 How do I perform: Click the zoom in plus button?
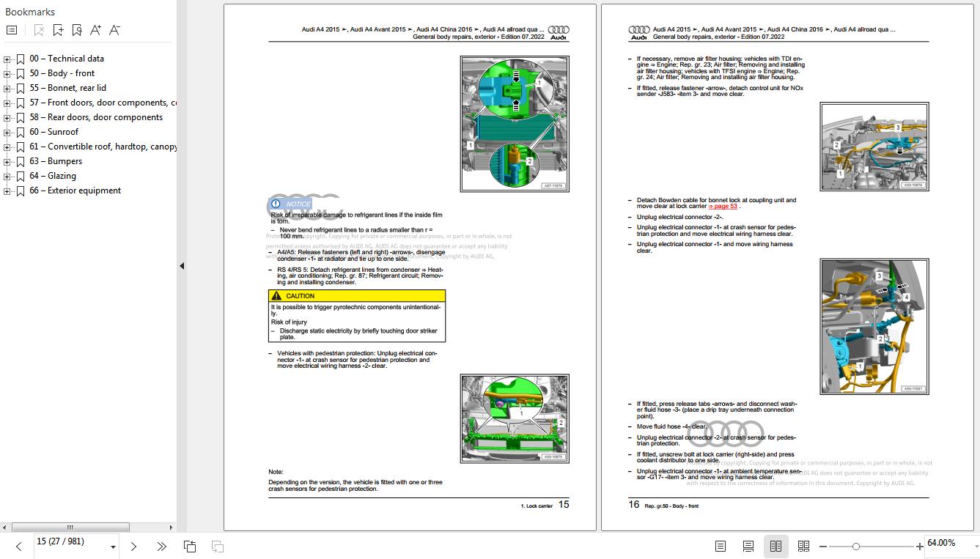click(x=919, y=547)
